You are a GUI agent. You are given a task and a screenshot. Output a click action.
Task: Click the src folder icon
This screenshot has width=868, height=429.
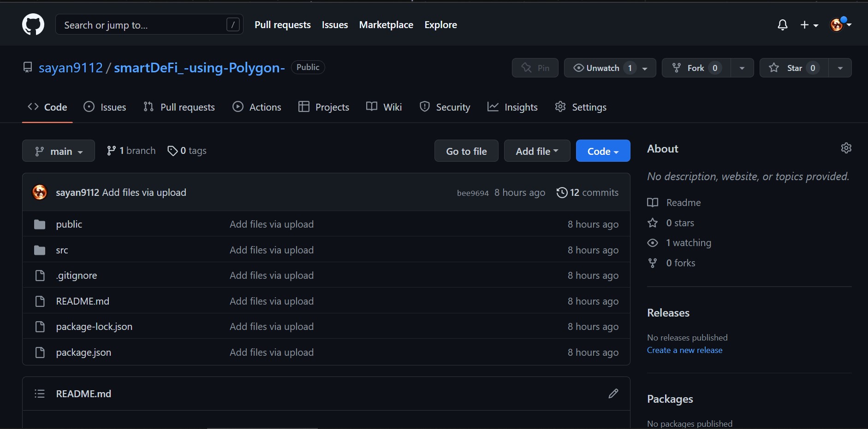point(40,250)
